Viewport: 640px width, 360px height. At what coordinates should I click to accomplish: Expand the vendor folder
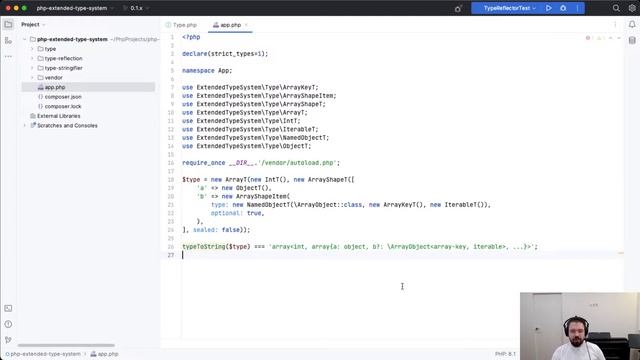coord(32,78)
